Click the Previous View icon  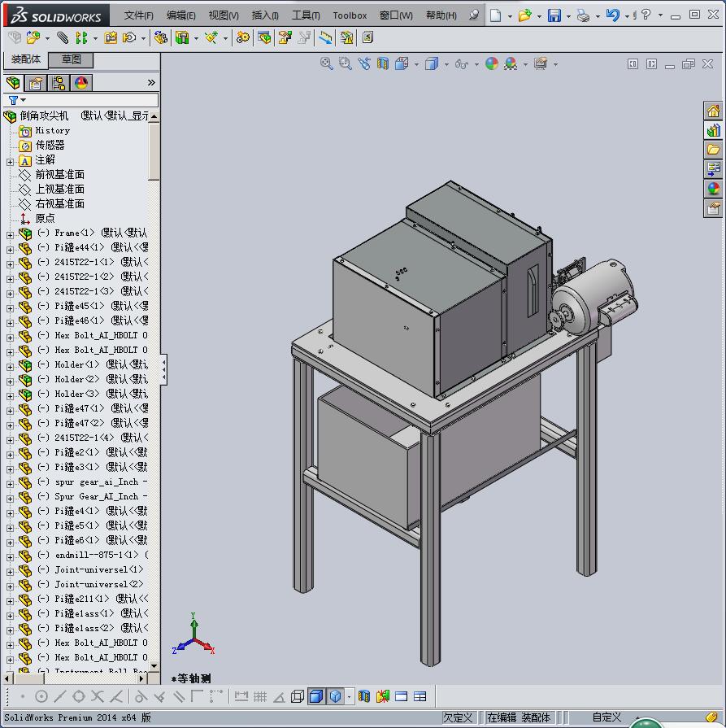click(364, 63)
